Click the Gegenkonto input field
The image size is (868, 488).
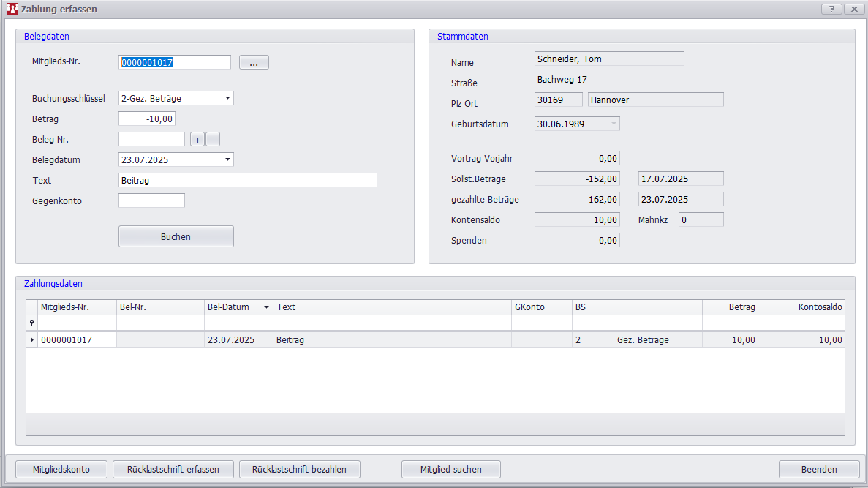151,200
